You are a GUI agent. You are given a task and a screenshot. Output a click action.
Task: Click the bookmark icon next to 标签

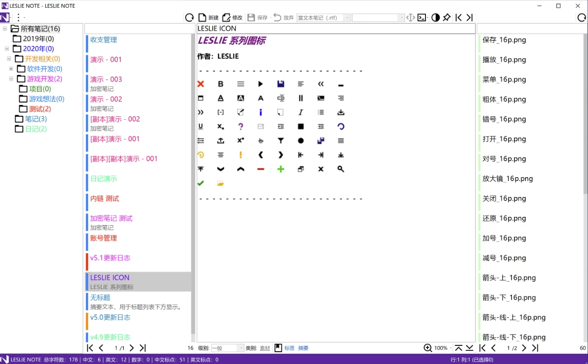pyautogui.click(x=278, y=348)
